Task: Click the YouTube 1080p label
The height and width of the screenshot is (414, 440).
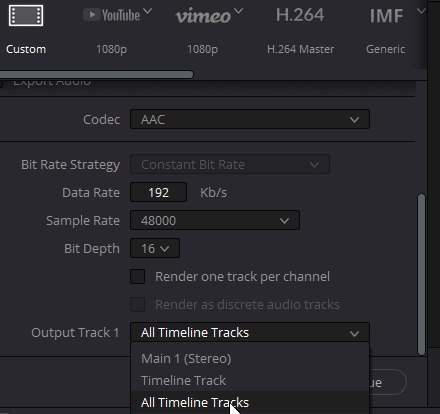Action: point(112,49)
